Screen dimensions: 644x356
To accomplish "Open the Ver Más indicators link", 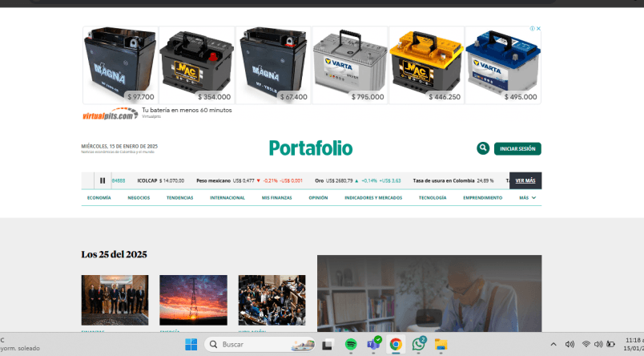I will pos(525,180).
